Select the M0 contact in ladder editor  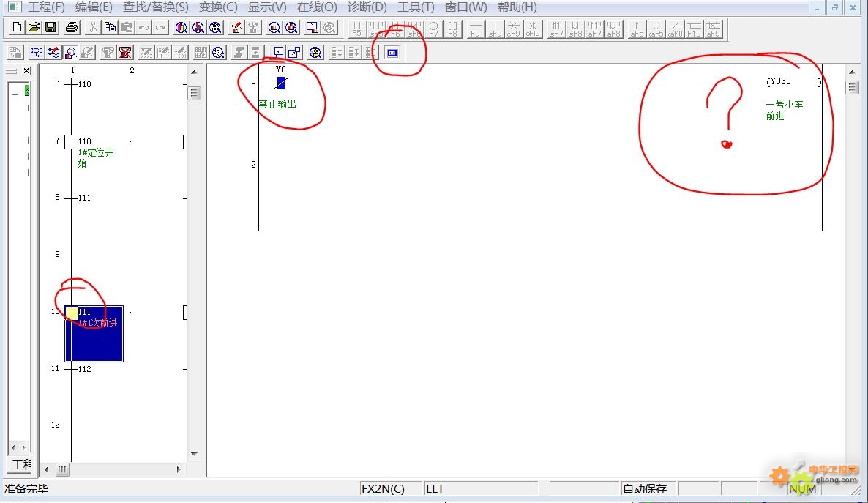tap(281, 83)
